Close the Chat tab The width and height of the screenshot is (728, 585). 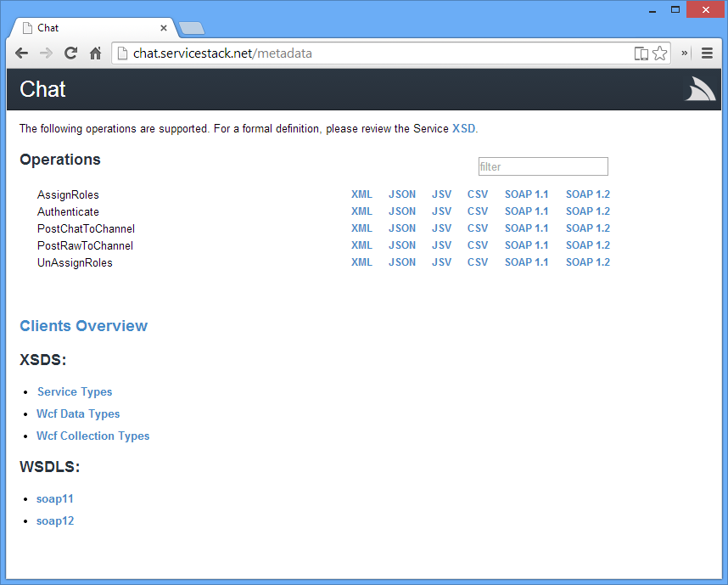(164, 28)
